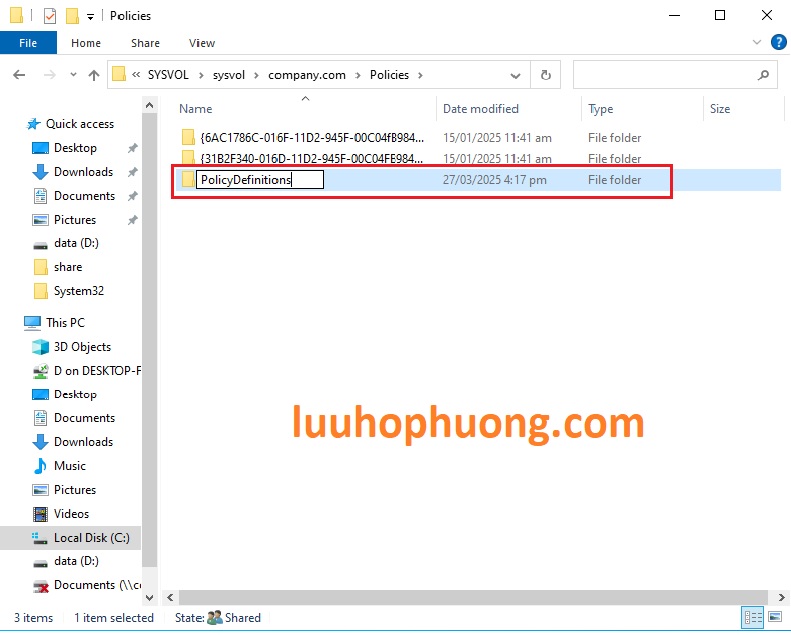The height and width of the screenshot is (635, 791).
Task: Switch to details view layout
Action: click(753, 618)
